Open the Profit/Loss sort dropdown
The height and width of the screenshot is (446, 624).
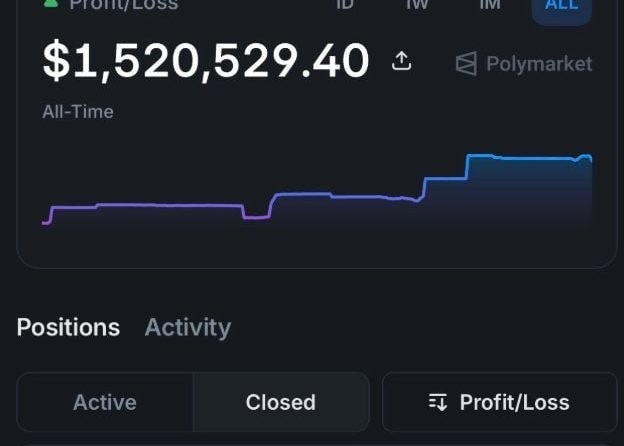tap(499, 402)
